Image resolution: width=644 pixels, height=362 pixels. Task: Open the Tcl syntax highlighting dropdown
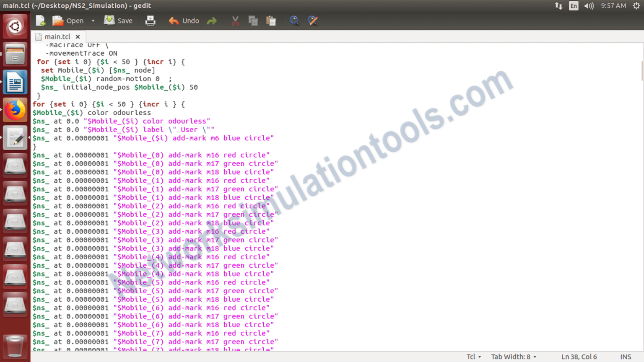click(473, 357)
